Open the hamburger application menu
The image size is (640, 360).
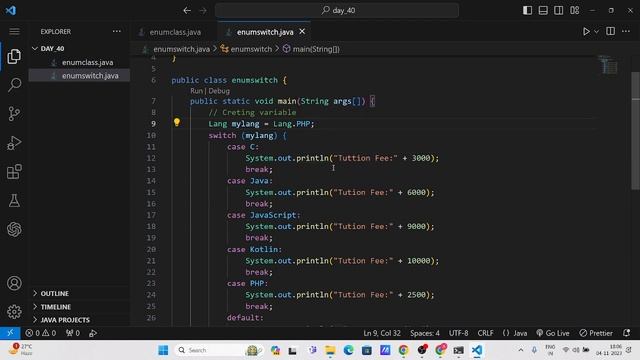click(14, 31)
